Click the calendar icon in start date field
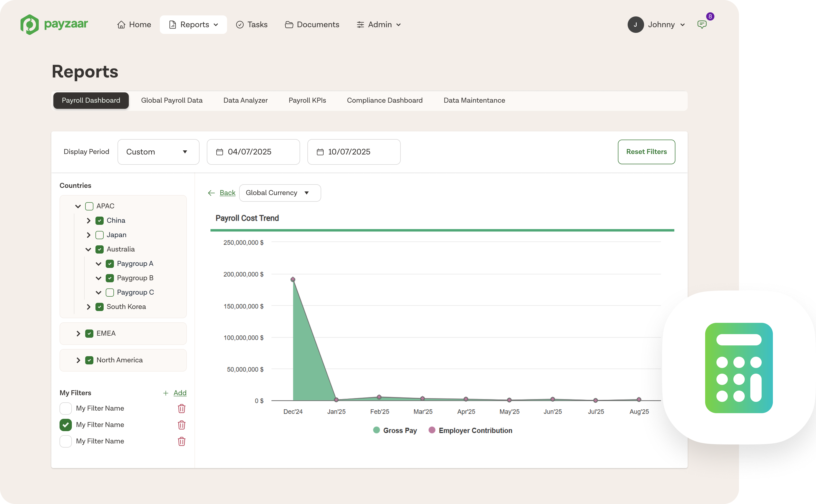The width and height of the screenshot is (816, 504). [219, 152]
